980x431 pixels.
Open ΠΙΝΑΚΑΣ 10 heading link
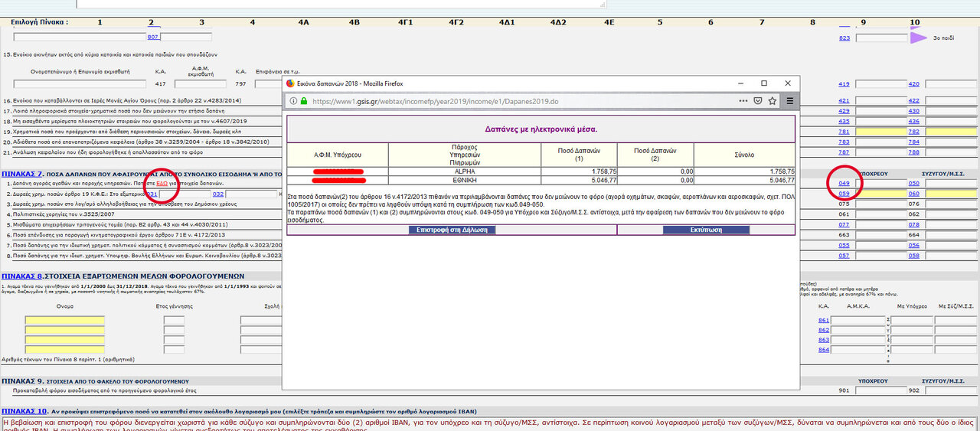pos(24,410)
